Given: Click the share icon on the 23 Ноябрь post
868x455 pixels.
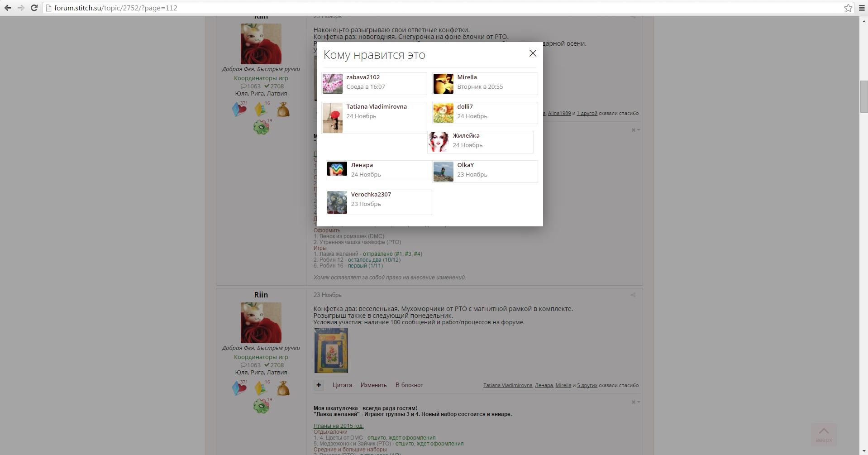Looking at the screenshot, I should pyautogui.click(x=633, y=295).
